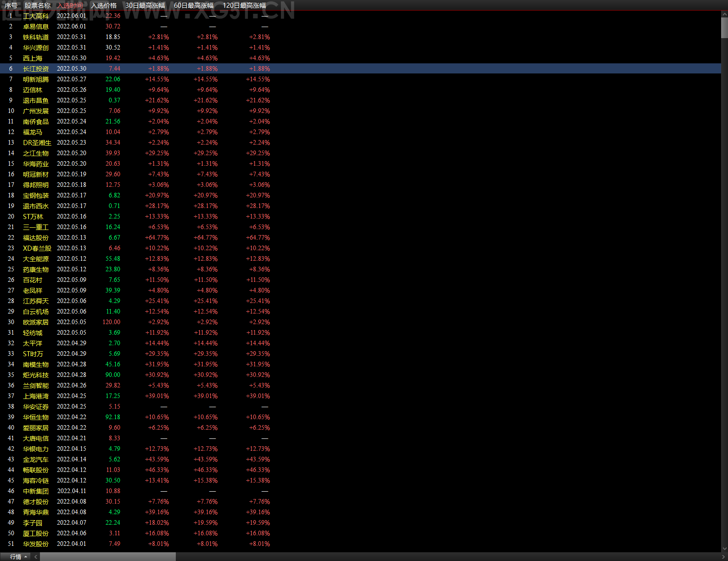Viewport: 728px width, 561px height.
Task: Select stock 太平洋
Action: click(x=33, y=343)
